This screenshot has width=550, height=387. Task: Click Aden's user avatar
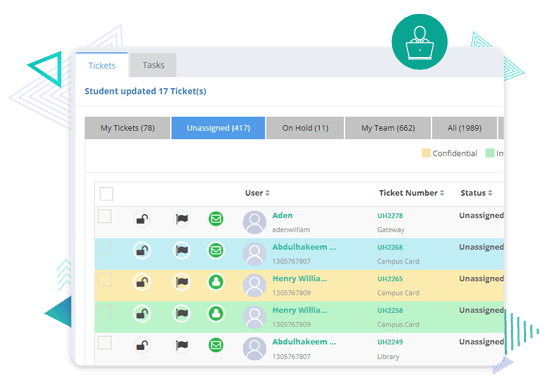(x=254, y=222)
